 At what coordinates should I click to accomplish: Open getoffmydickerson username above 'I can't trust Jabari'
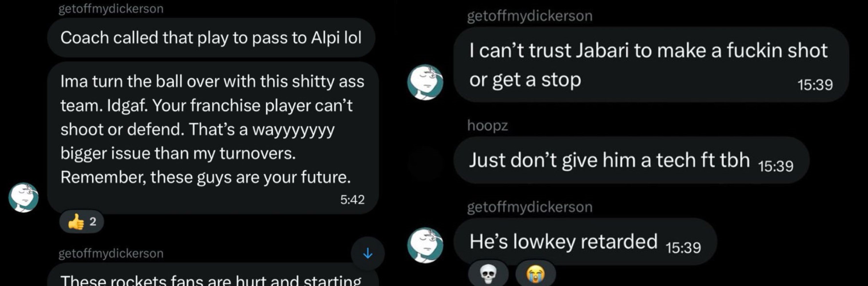(x=530, y=16)
